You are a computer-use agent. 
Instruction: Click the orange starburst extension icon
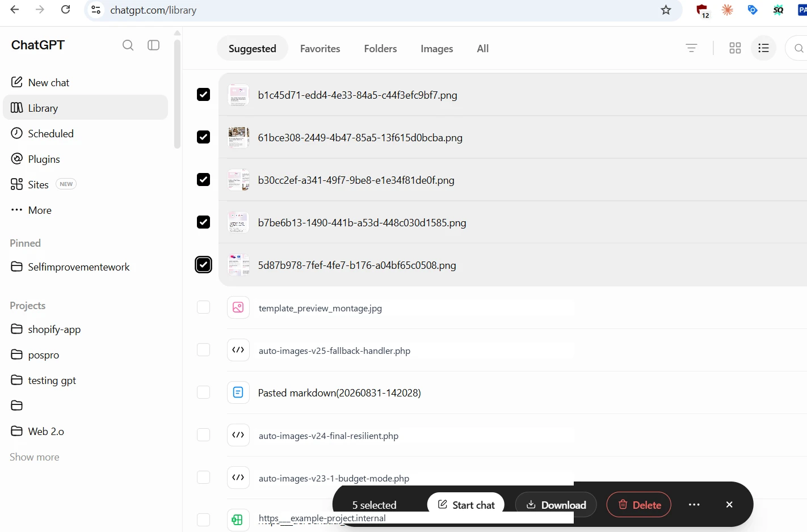click(728, 10)
